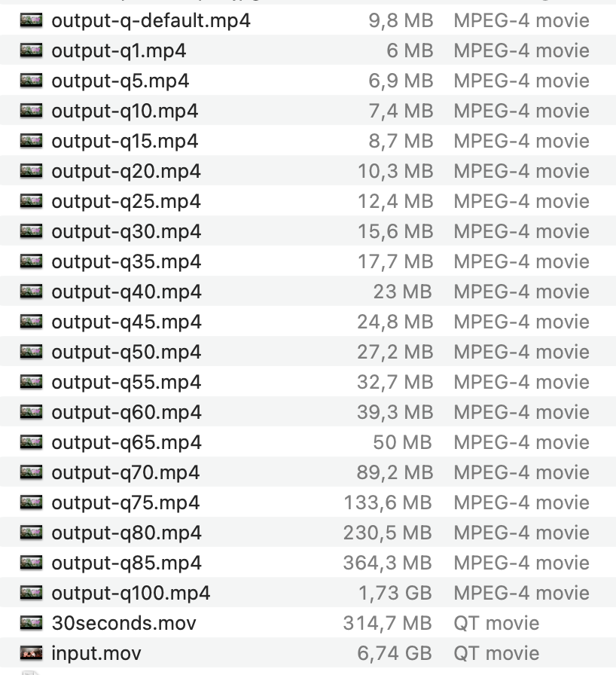
Task: Select the output-q75.mp4 filename
Action: [126, 502]
